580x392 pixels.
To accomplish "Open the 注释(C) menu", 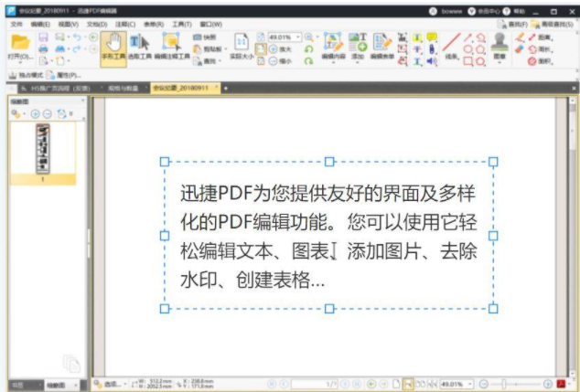I will [x=125, y=24].
